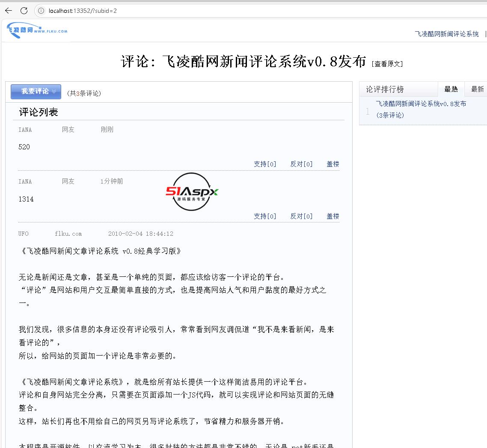
Task: Click the 论评排行榜 panel title
Action: click(x=385, y=89)
